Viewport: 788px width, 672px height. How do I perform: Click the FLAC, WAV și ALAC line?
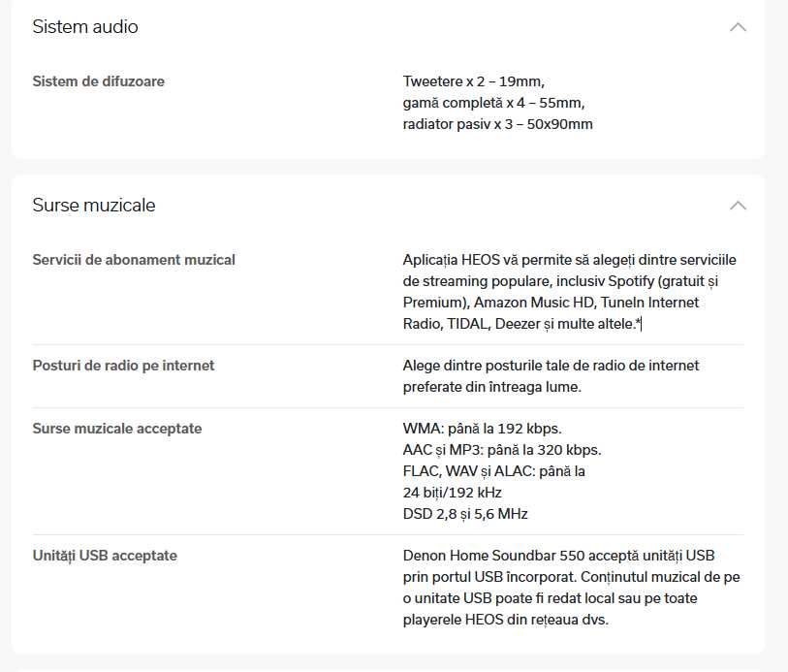pyautogui.click(x=493, y=471)
